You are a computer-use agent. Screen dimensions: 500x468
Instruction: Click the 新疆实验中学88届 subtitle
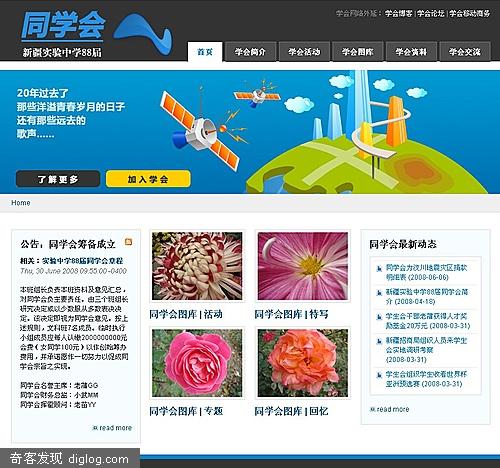pyautogui.click(x=62, y=53)
